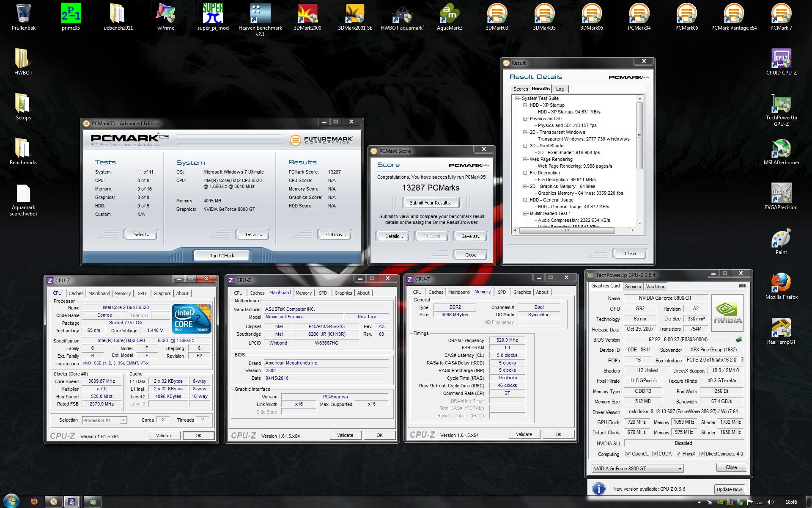Click the GPU-Z screenshot camera icon
Image resolution: width=812 pixels, height=508 pixels.
pos(742,286)
